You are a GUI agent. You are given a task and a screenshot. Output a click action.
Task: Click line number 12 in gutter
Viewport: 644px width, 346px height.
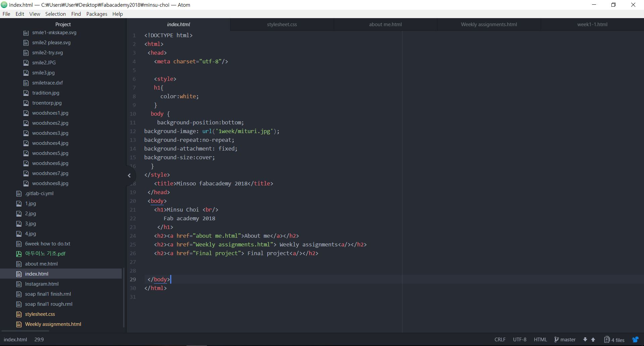[x=133, y=131]
